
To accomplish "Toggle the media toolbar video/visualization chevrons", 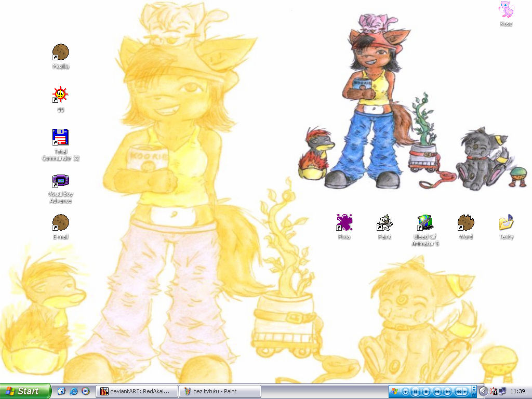I will tap(474, 389).
